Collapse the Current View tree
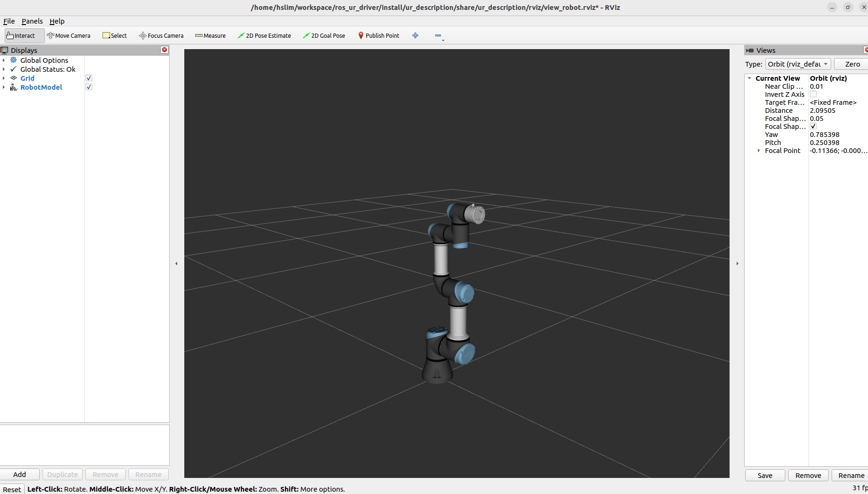Screen dimensions: 868x494 (749, 78)
